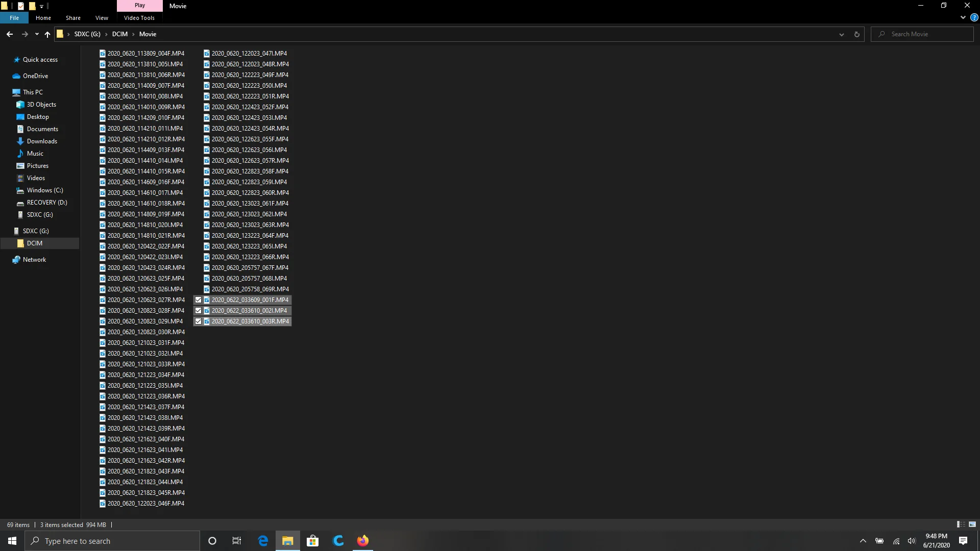The width and height of the screenshot is (980, 551).
Task: Open Task View on the taskbar
Action: pos(237,541)
